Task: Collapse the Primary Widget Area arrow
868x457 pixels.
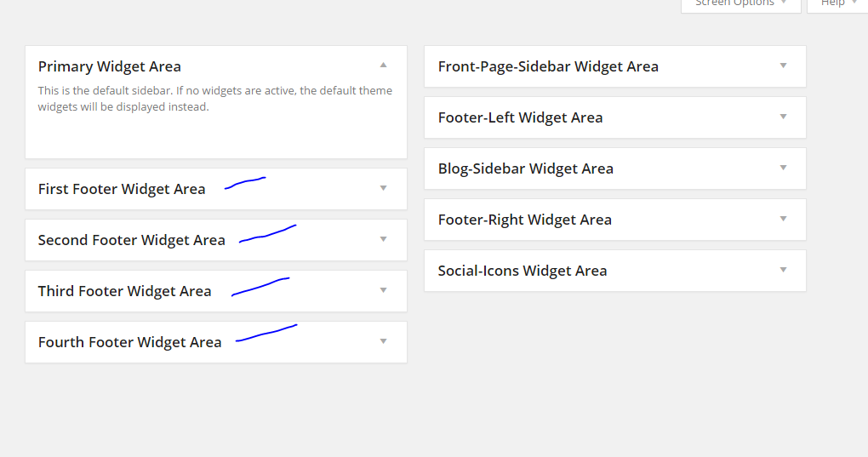Action: point(384,65)
